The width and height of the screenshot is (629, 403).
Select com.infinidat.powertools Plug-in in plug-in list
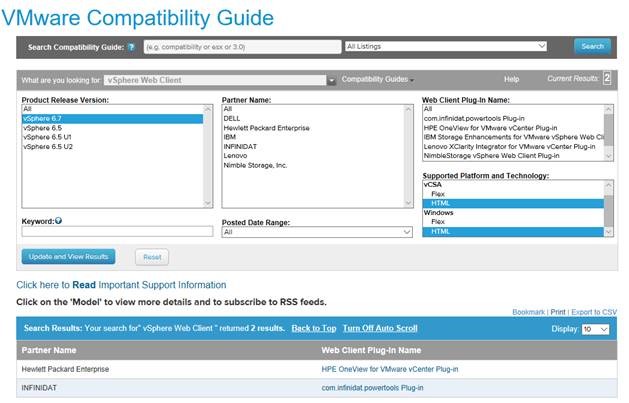pyautogui.click(x=513, y=119)
